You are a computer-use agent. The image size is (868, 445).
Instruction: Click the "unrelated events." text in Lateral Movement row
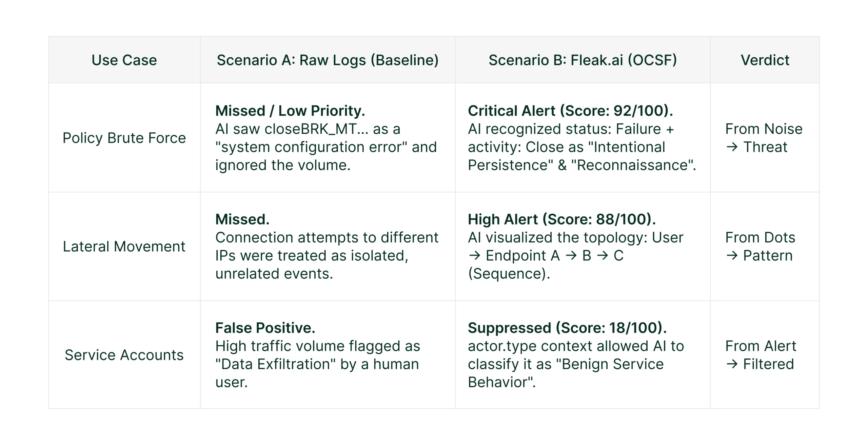[x=274, y=274]
